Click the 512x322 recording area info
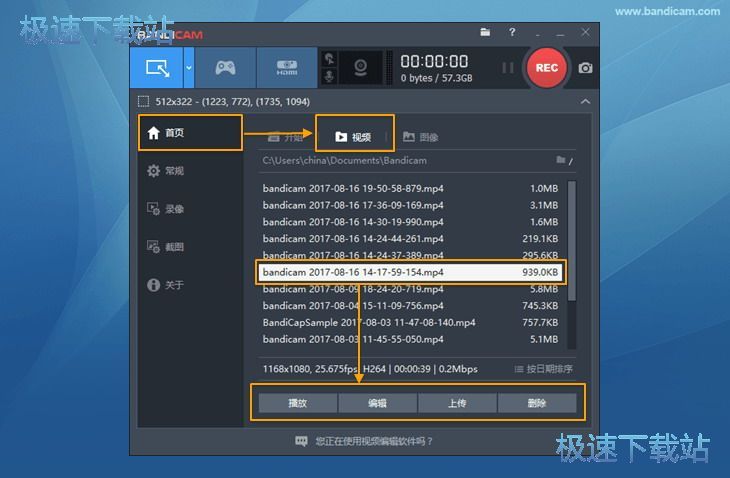 coord(232,101)
